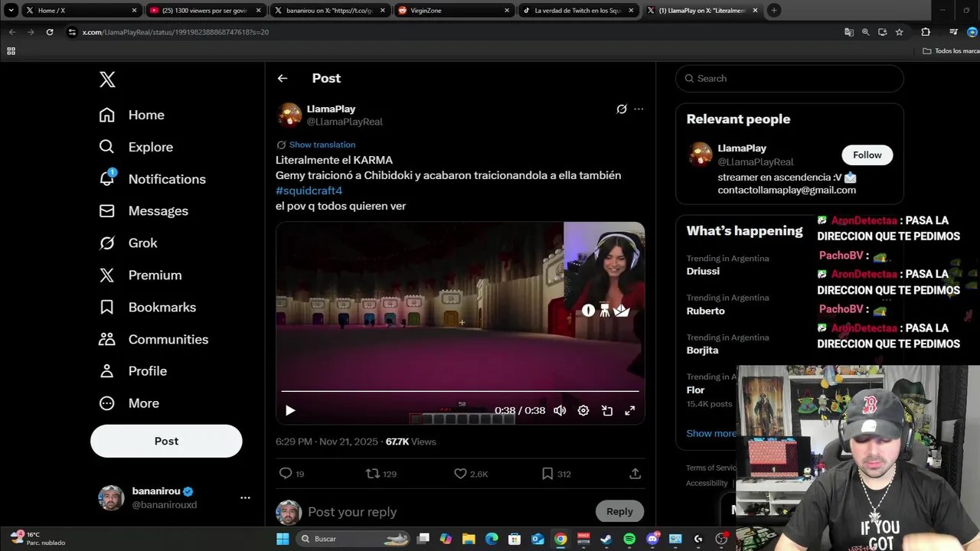Open Profile in the sidebar

[132, 371]
